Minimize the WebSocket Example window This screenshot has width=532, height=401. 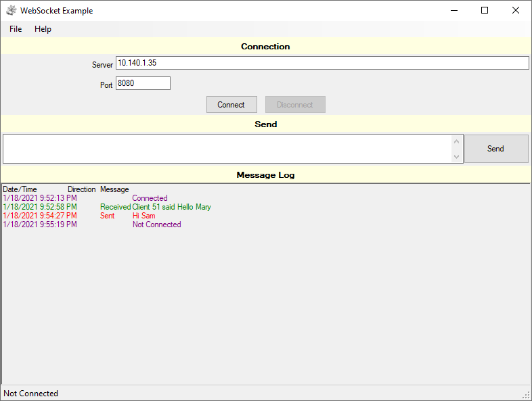454,11
